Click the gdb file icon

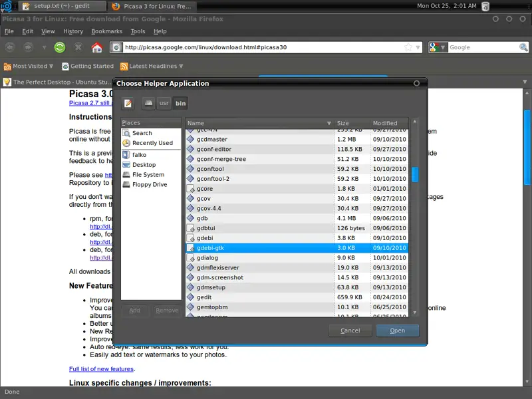(x=191, y=218)
